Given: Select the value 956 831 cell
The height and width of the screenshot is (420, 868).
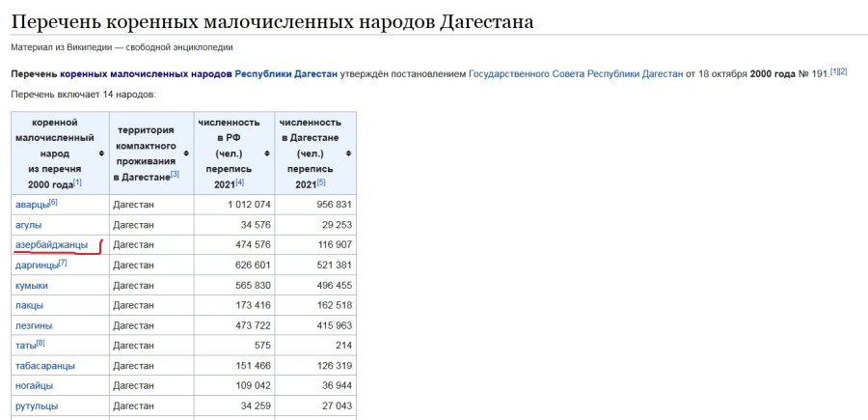Looking at the screenshot, I should click(315, 205).
